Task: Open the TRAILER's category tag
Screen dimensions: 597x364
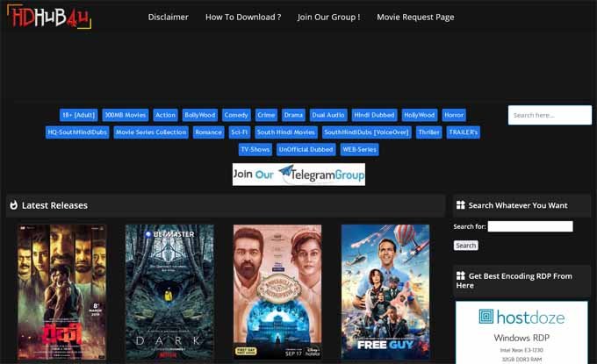Action: click(463, 132)
